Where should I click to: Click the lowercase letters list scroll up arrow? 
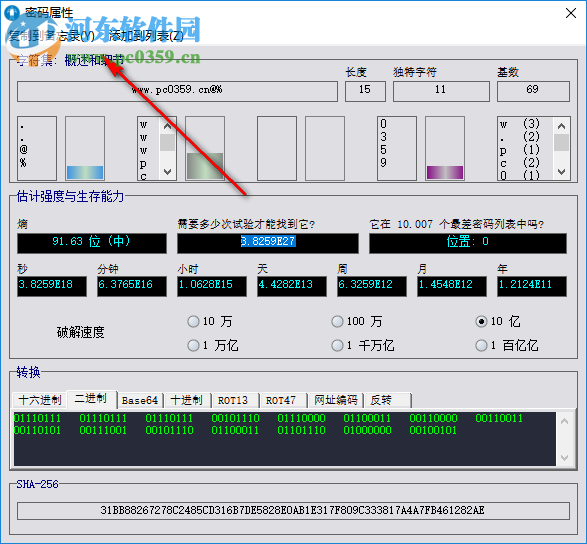[167, 127]
